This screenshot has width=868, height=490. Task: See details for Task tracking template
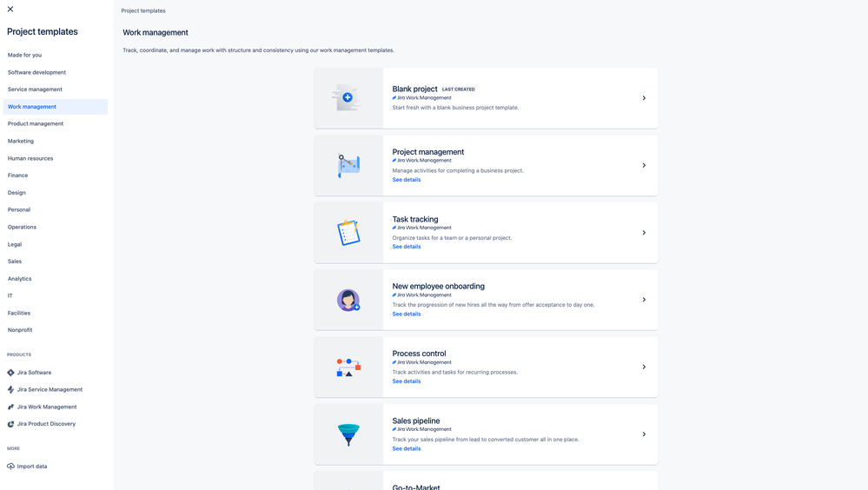[x=407, y=247]
